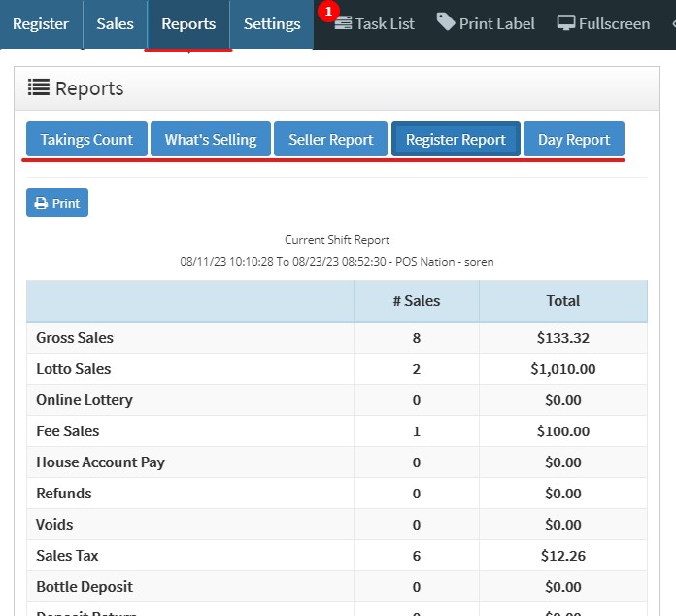Click the Fee Sales total $100.00
Screen dimensions: 676x616
pyautogui.click(x=563, y=431)
